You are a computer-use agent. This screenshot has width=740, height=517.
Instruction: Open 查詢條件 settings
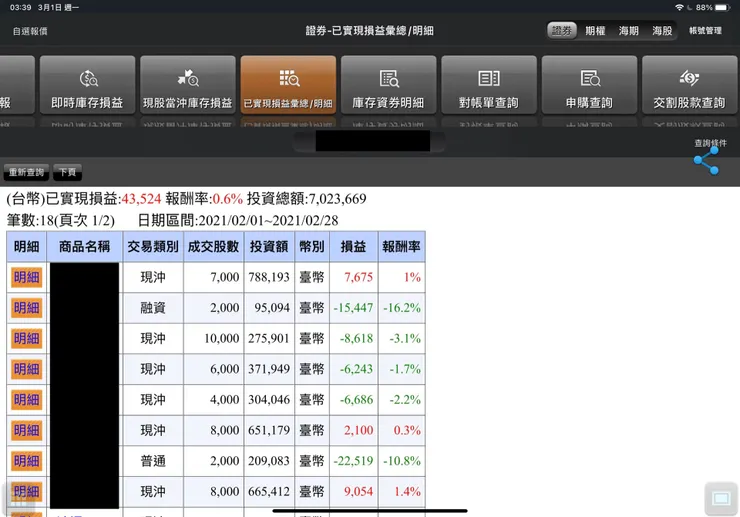[x=710, y=143]
